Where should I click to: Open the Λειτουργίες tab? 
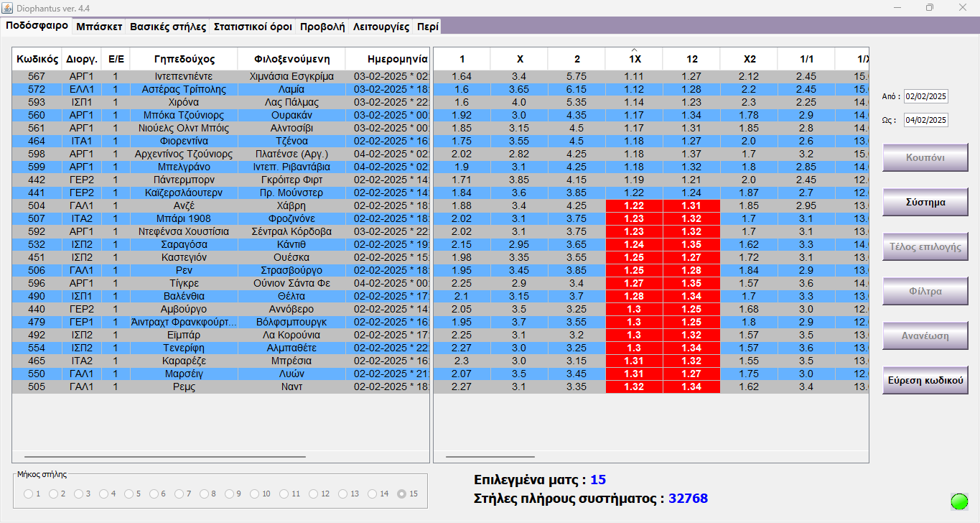coord(381,27)
